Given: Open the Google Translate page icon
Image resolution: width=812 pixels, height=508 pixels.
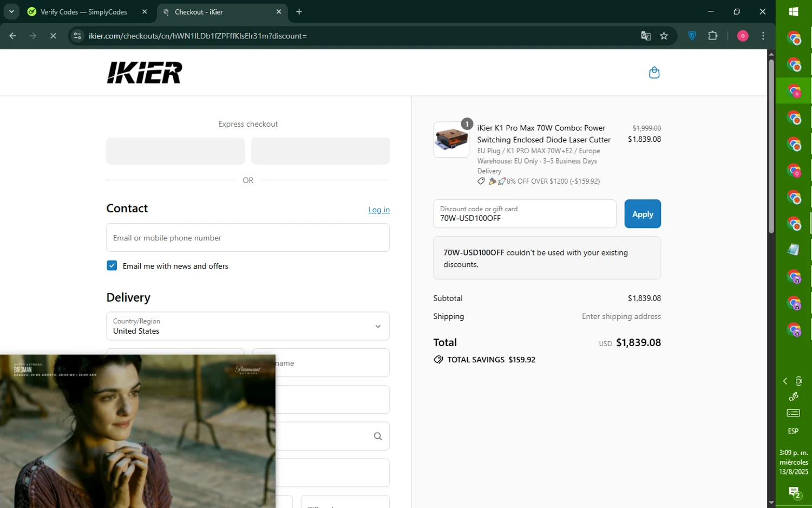Looking at the screenshot, I should click(x=645, y=36).
